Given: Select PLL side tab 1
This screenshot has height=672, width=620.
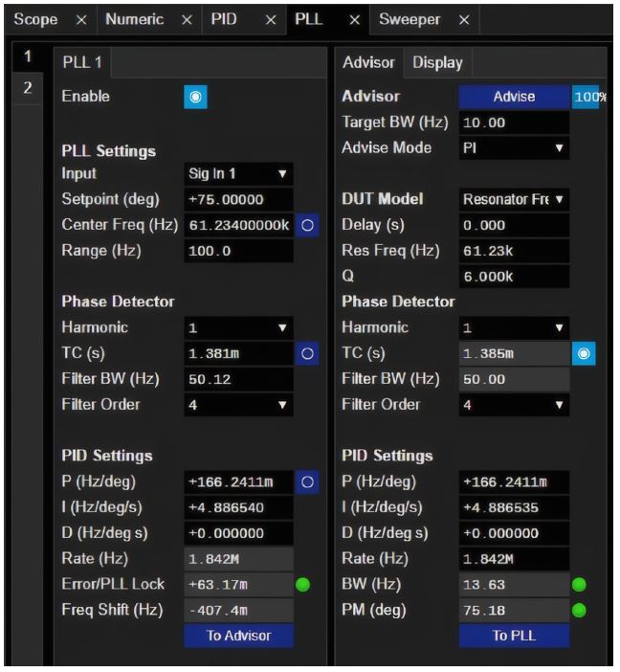Looking at the screenshot, I should coord(28,56).
